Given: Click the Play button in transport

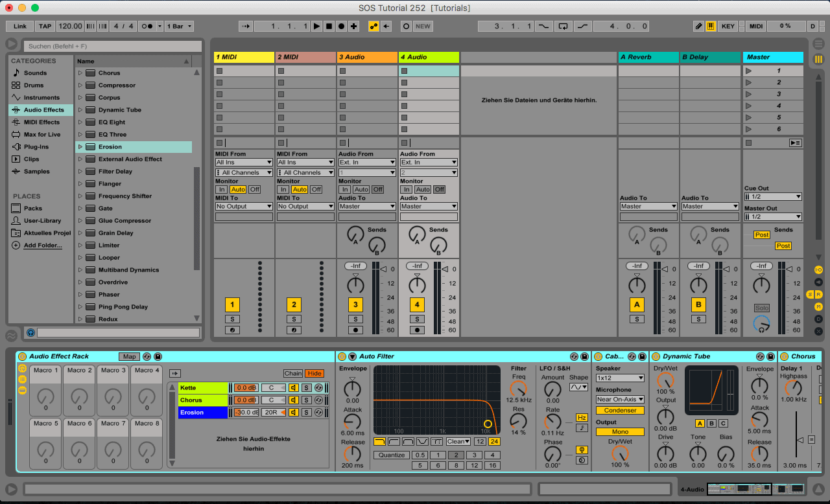Looking at the screenshot, I should [316, 27].
